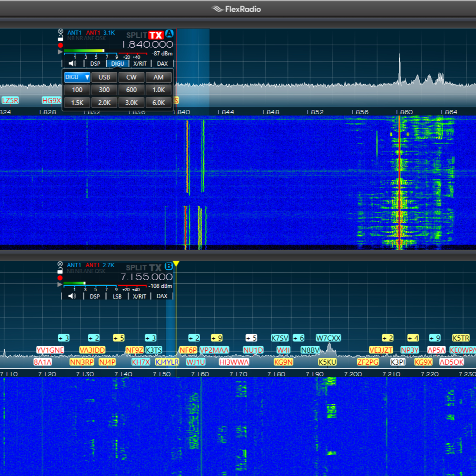Click the slice B letter indicator
Image resolution: width=476 pixels, height=476 pixels.
[x=169, y=266]
